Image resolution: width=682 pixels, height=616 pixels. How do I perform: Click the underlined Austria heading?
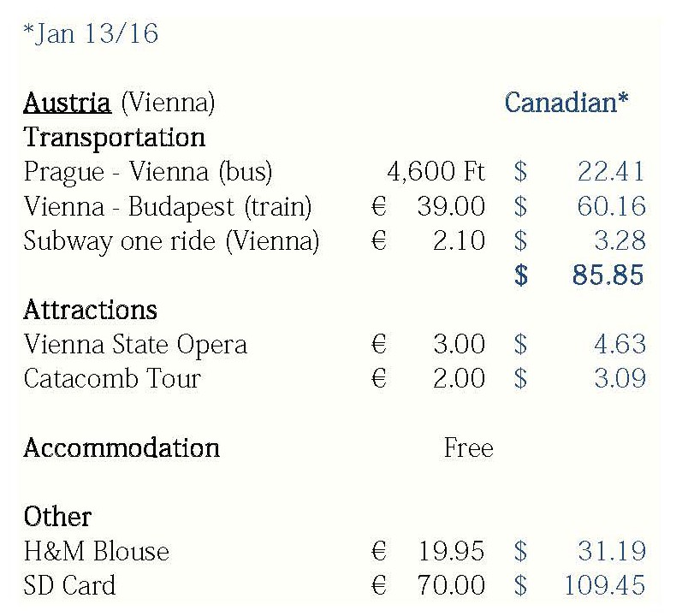click(x=67, y=104)
